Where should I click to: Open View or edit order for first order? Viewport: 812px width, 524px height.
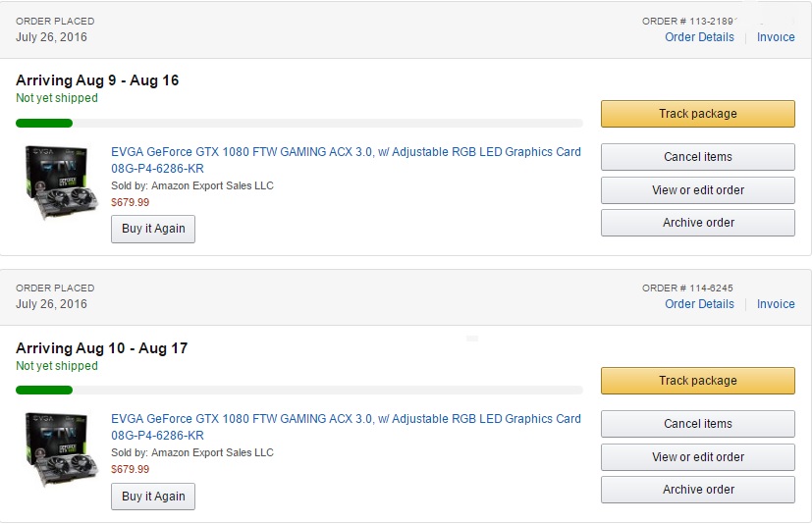[697, 190]
